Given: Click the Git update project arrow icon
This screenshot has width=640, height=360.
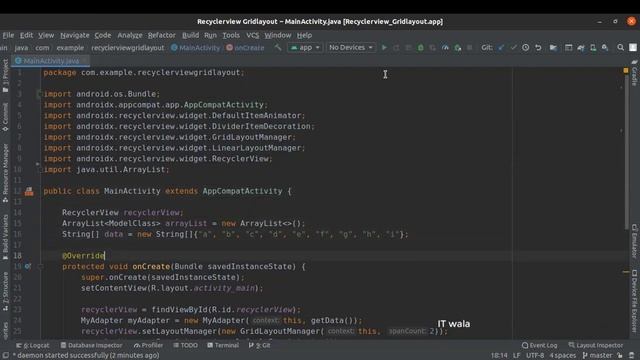Looking at the screenshot, I should click(x=501, y=48).
